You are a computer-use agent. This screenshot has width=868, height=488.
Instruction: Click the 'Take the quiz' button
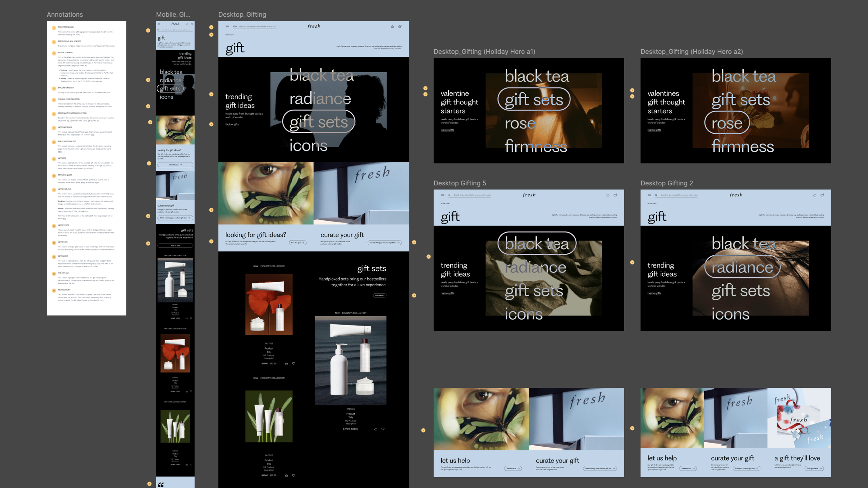click(x=298, y=243)
